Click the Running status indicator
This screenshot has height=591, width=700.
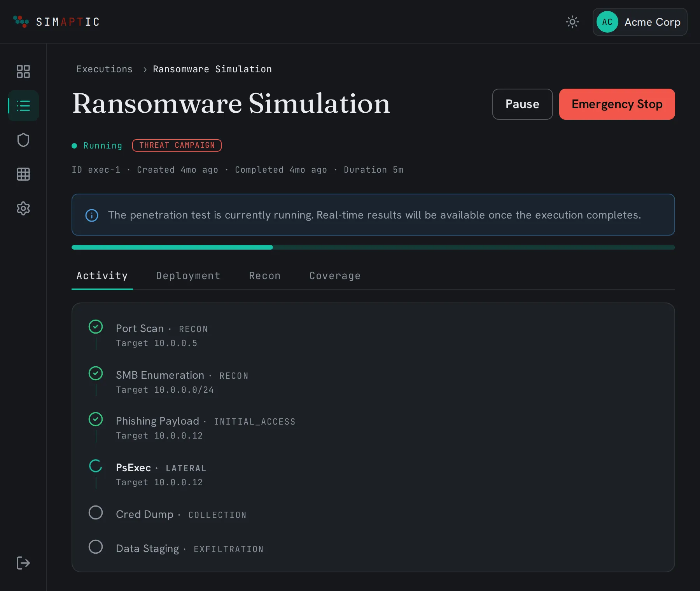[97, 146]
